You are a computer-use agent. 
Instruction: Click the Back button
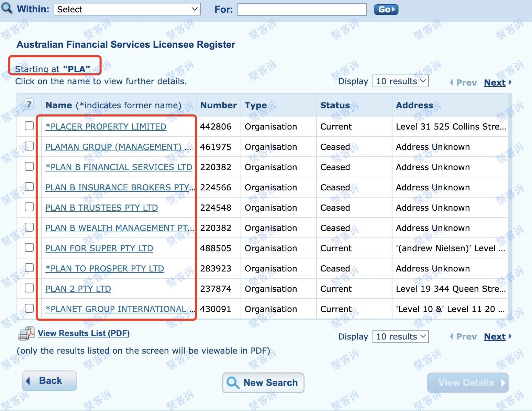(x=49, y=381)
